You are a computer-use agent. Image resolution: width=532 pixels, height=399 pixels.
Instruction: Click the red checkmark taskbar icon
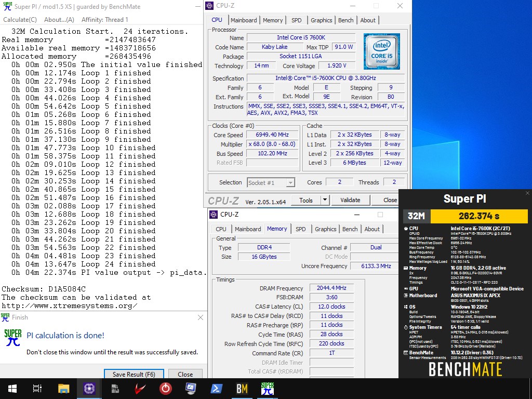[x=140, y=389]
